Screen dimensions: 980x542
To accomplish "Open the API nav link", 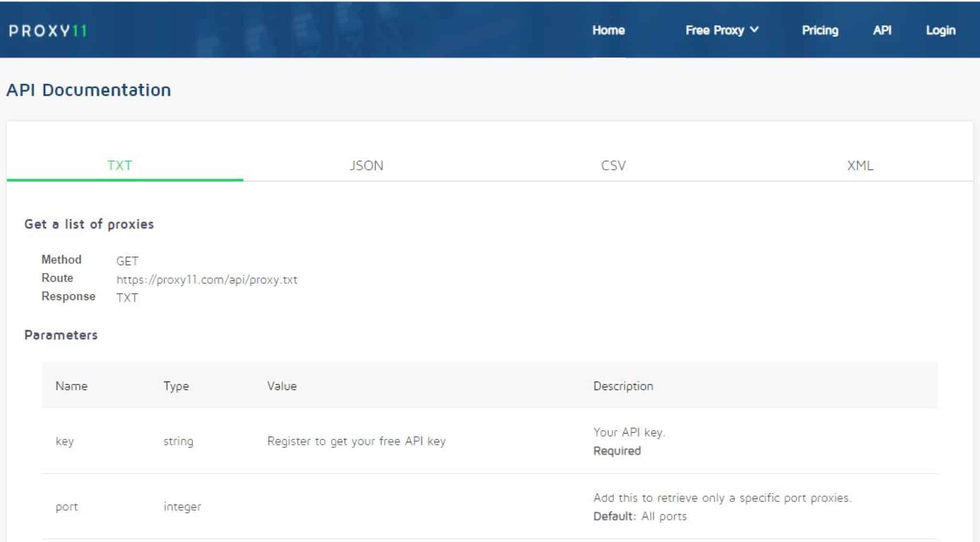I will tap(881, 30).
